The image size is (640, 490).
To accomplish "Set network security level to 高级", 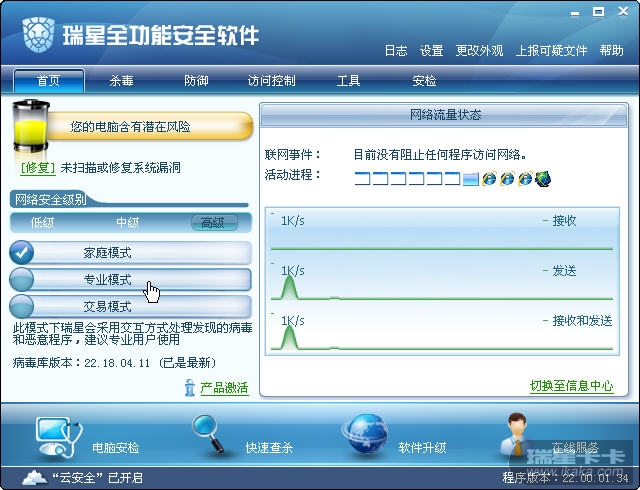I will coord(214,223).
